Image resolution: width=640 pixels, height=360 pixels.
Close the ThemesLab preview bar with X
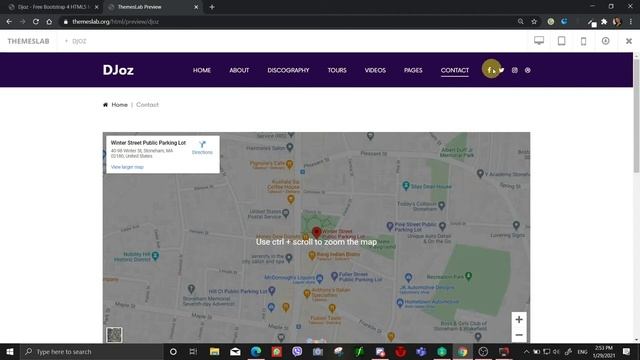coord(629,41)
